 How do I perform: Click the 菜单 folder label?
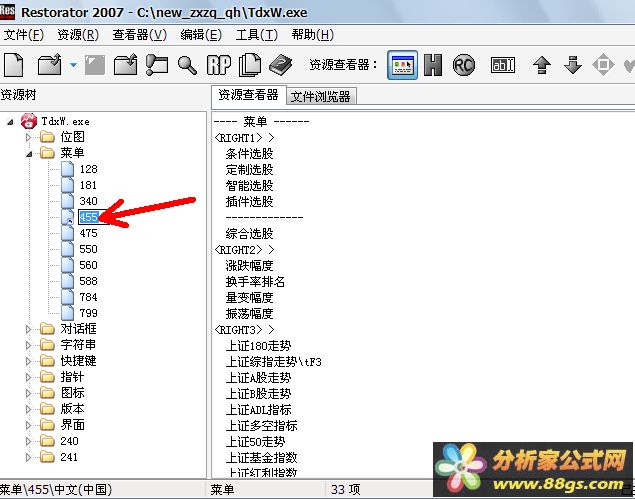pyautogui.click(x=72, y=153)
